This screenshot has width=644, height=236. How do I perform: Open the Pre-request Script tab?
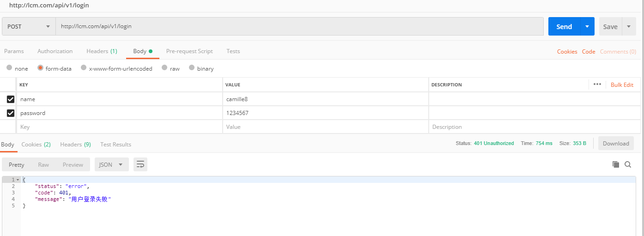[189, 51]
